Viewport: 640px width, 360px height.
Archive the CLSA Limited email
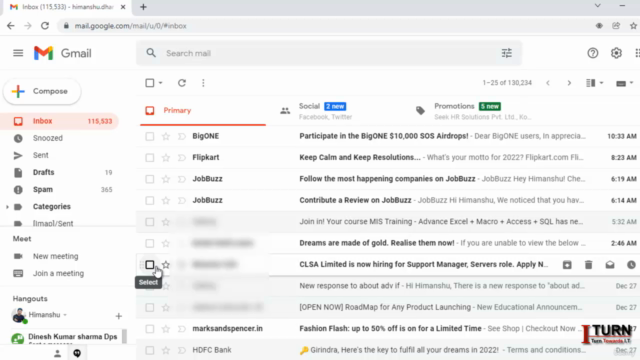567,265
